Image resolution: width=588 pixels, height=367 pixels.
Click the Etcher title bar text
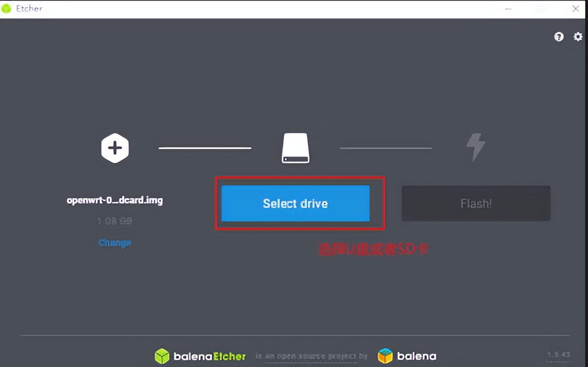(28, 8)
